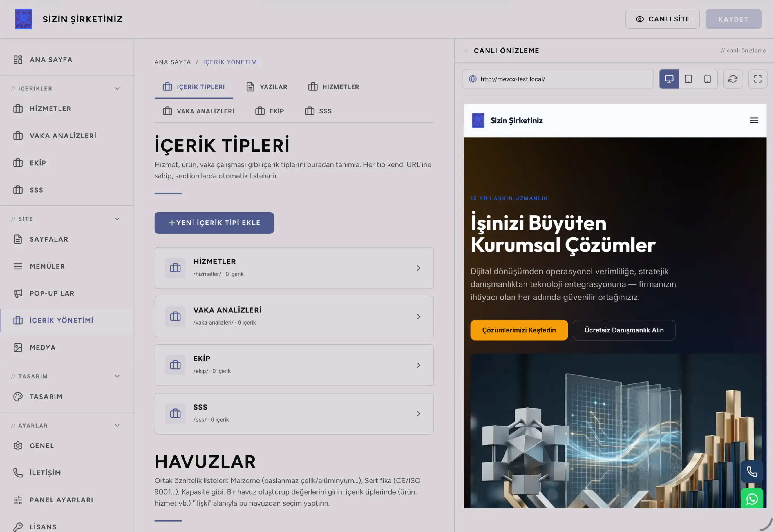Open Sayfalar in sidebar
This screenshot has width=774, height=532.
pyautogui.click(x=67, y=239)
